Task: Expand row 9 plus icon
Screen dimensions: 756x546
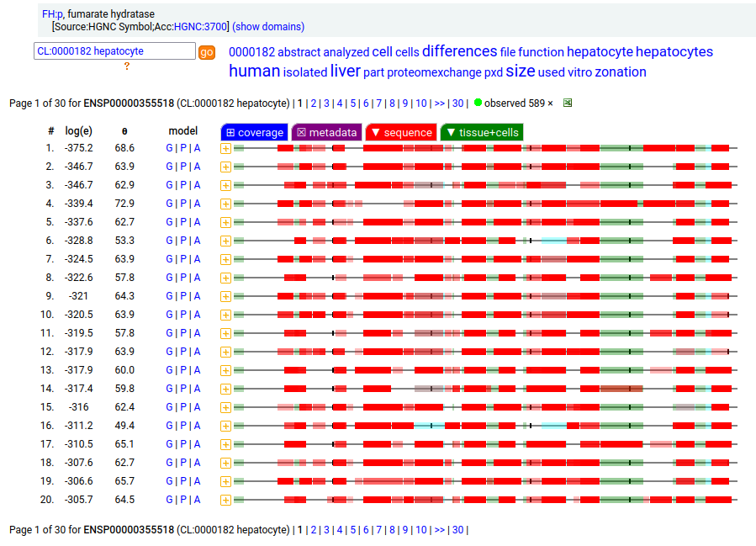Action: (x=225, y=297)
